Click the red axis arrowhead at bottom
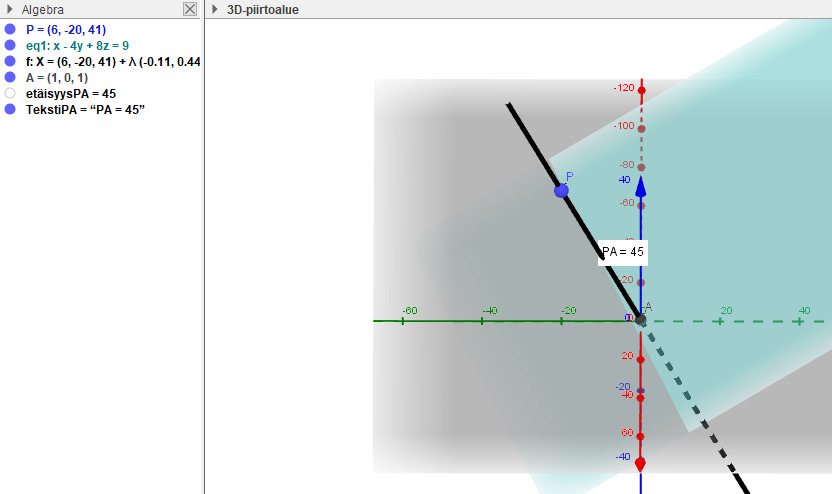 pyautogui.click(x=640, y=464)
